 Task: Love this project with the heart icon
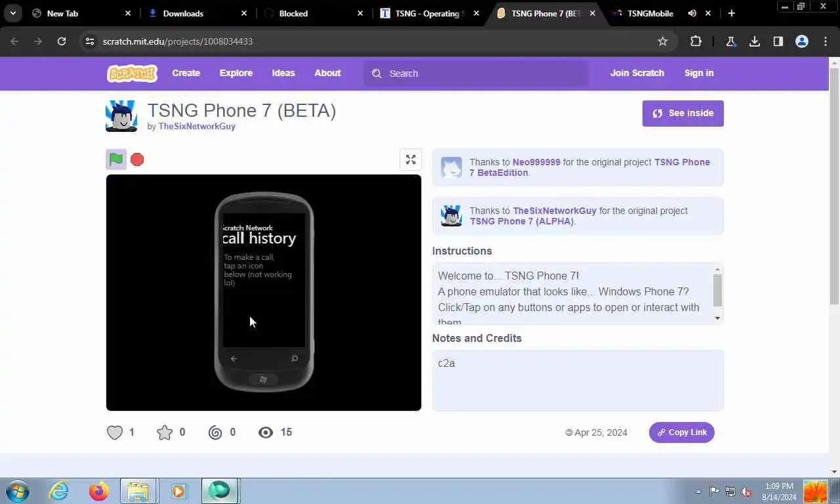pyautogui.click(x=115, y=432)
